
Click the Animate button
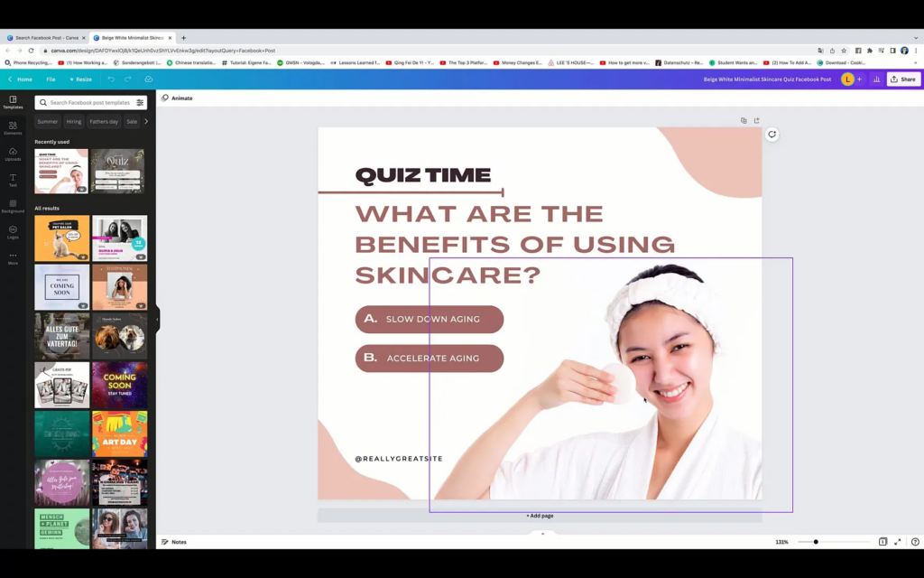point(177,98)
